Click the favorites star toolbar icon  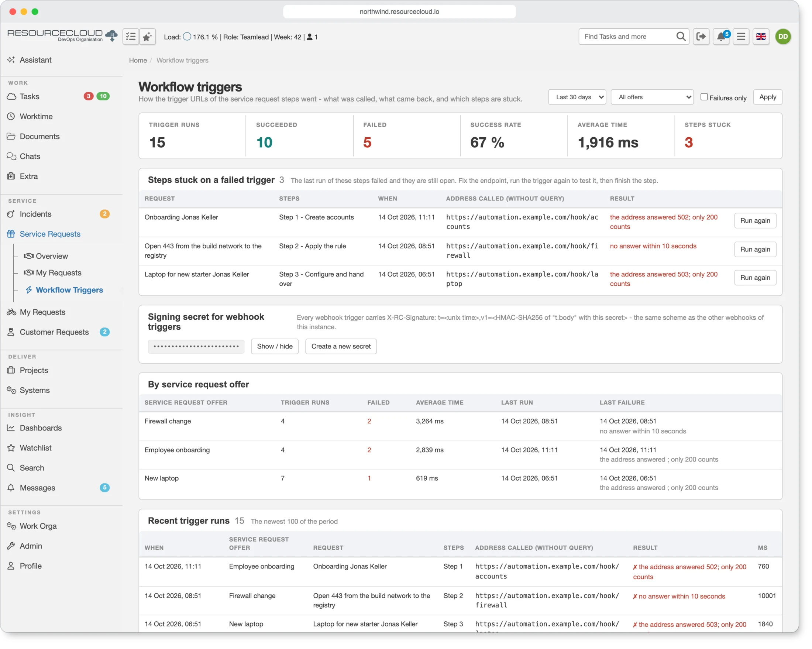[147, 37]
